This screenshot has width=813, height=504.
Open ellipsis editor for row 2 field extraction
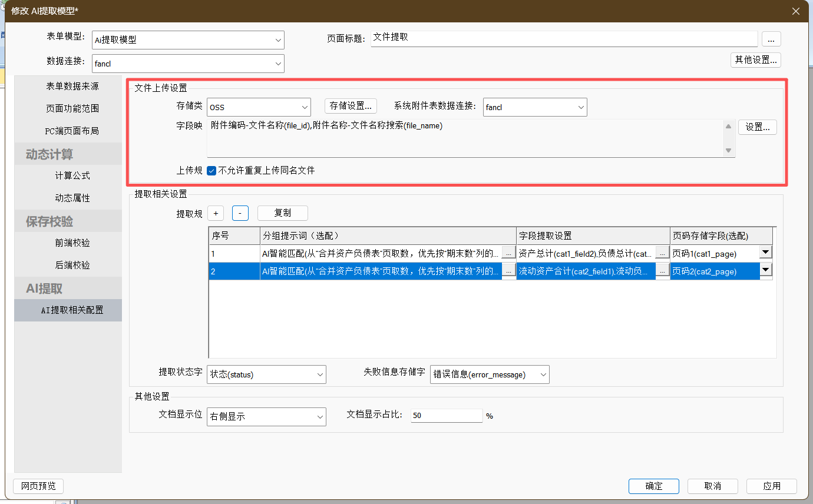click(x=662, y=271)
